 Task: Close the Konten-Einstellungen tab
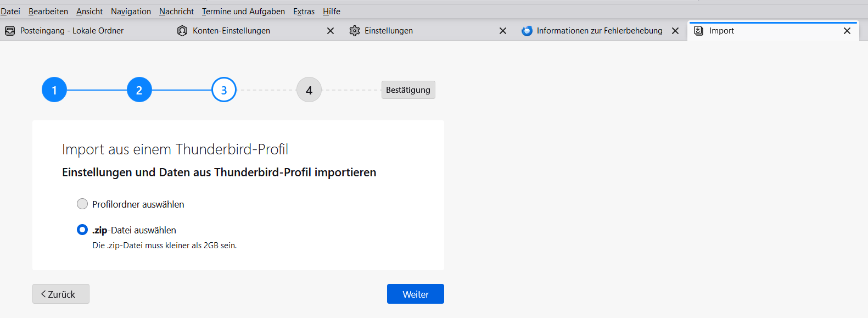click(331, 31)
